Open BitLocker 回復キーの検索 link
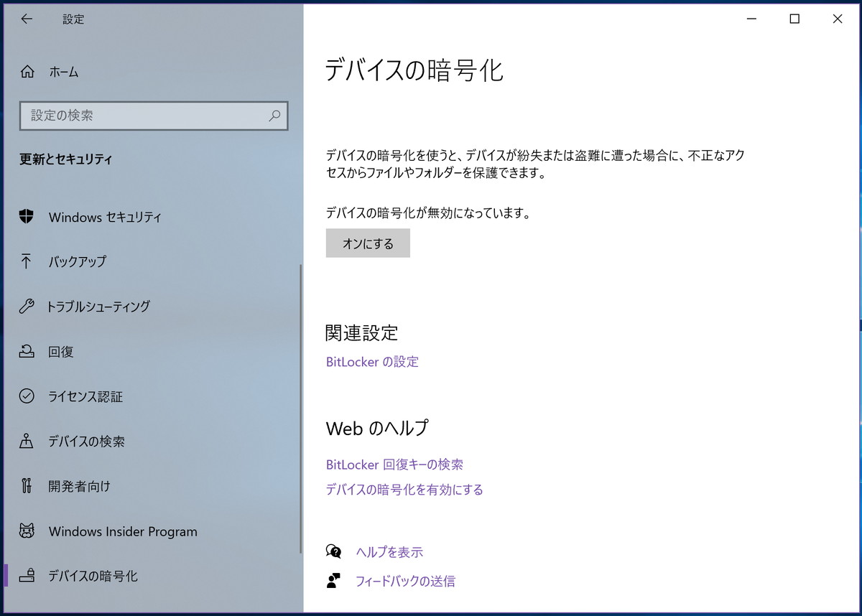862x616 pixels. (x=394, y=465)
